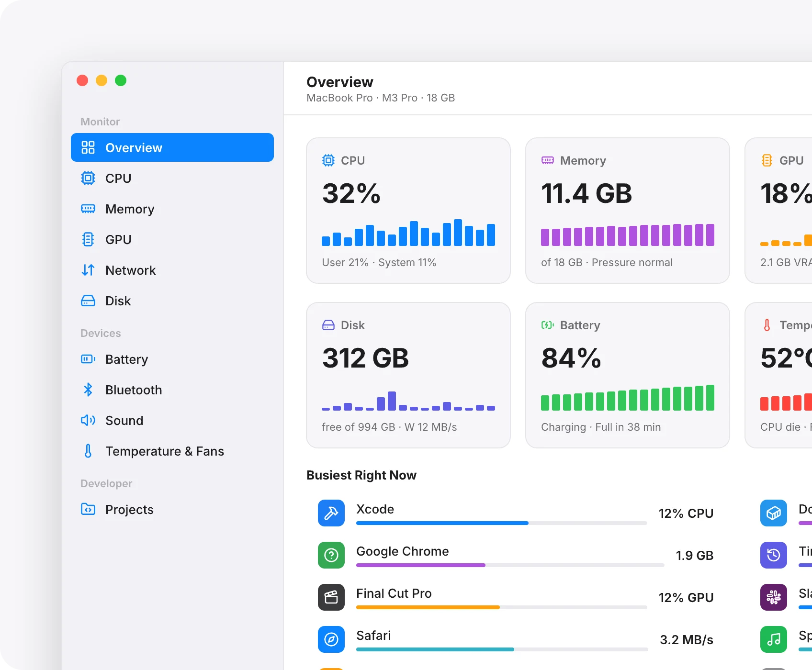Open the CPU 32% card

pyautogui.click(x=408, y=211)
